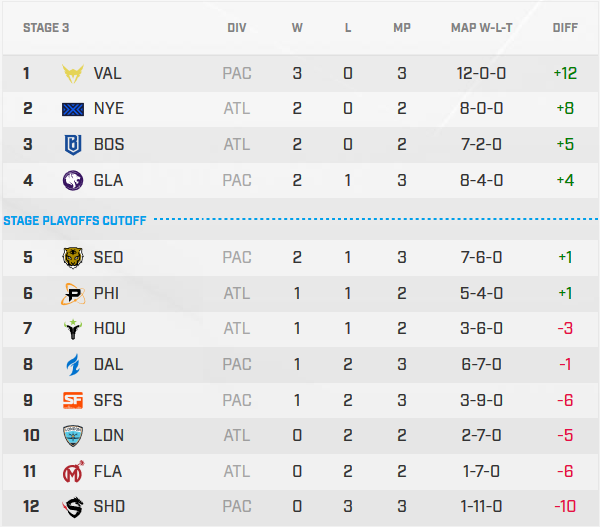Image resolution: width=600 pixels, height=527 pixels.
Task: Click the London Spitfire logo
Action: pyautogui.click(x=73, y=436)
